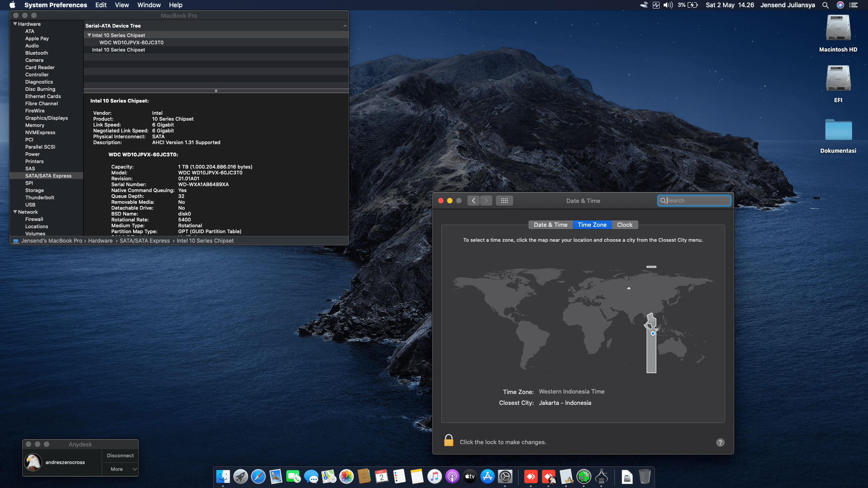Image resolution: width=868 pixels, height=488 pixels.
Task: Open App Store from the dock
Action: pyautogui.click(x=487, y=477)
